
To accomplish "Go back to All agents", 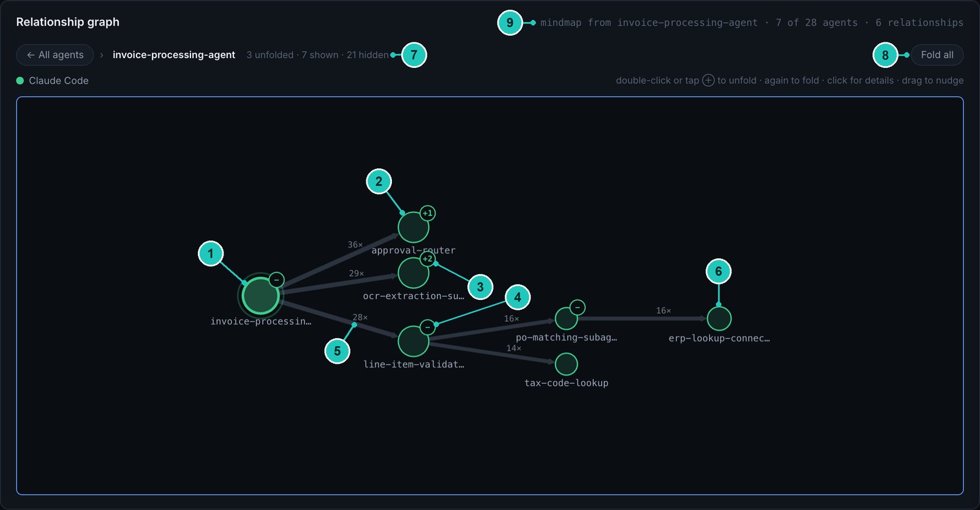I will pyautogui.click(x=55, y=55).
